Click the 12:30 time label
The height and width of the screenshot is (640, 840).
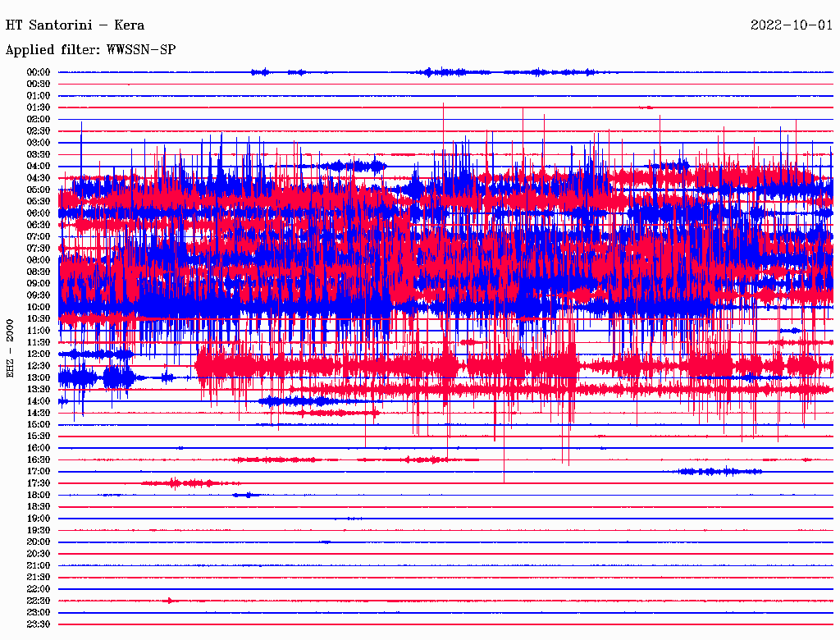click(39, 366)
